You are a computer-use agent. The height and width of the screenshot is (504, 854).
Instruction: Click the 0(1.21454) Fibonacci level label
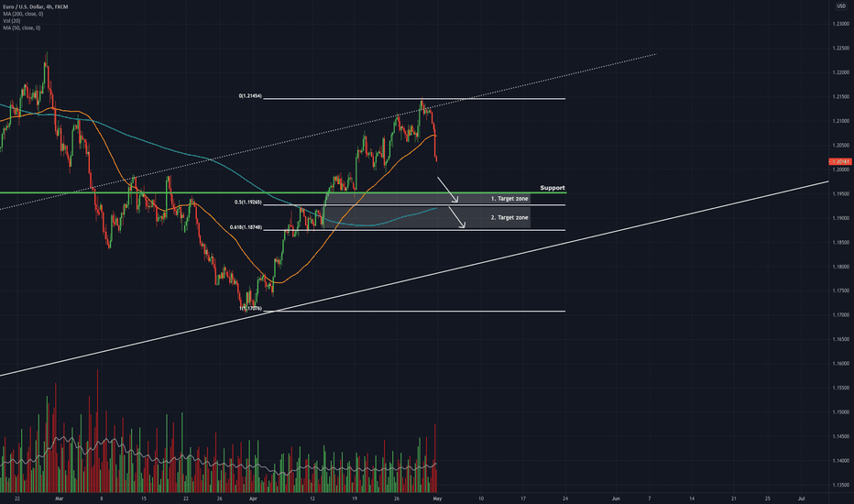tap(250, 96)
